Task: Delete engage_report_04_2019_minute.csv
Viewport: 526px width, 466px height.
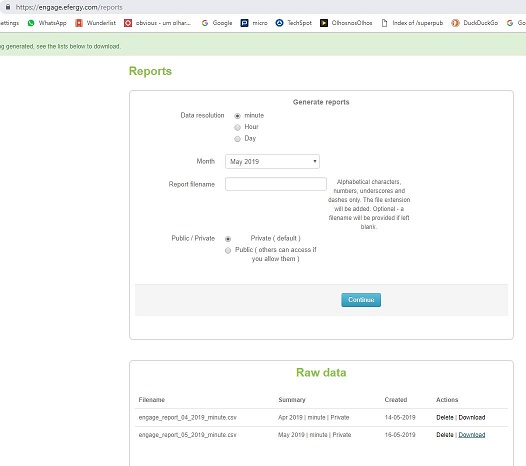Action: (x=445, y=417)
